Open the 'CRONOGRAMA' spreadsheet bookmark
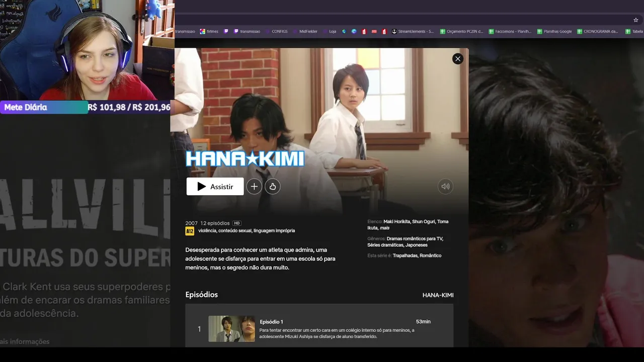This screenshot has width=644, height=362. pyautogui.click(x=597, y=31)
